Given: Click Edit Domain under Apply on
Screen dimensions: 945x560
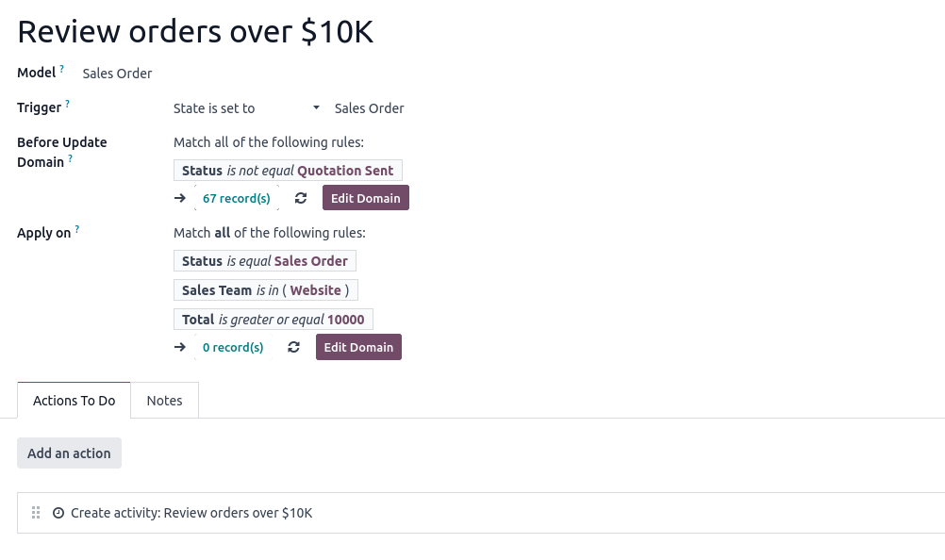Looking at the screenshot, I should (358, 347).
